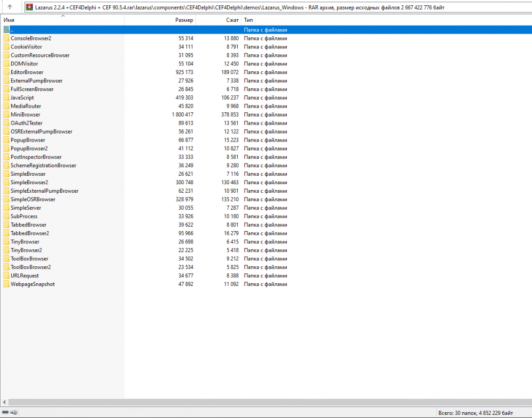Image resolution: width=532 pixels, height=418 pixels.
Task: Select the TinyBrowser2 folder name
Action: (26, 250)
